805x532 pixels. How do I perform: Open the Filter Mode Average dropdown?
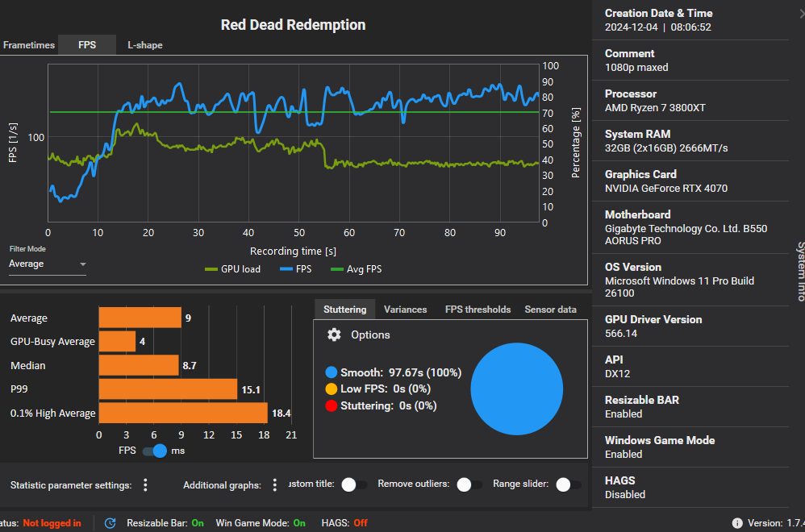point(48,264)
